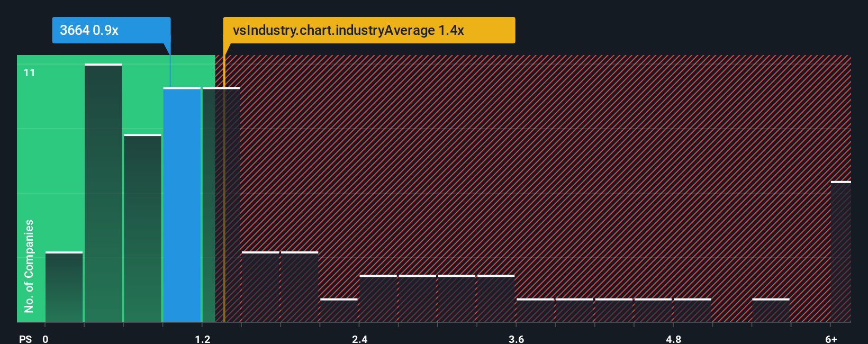Click the '1.2' x-axis label
This screenshot has width=868, height=344.
[203, 339]
